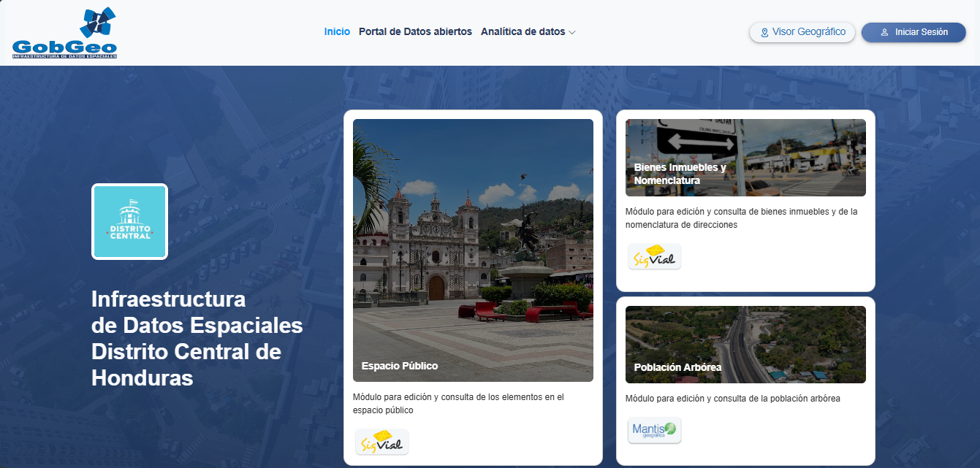Open the Analítica de datos menu

[x=523, y=32]
